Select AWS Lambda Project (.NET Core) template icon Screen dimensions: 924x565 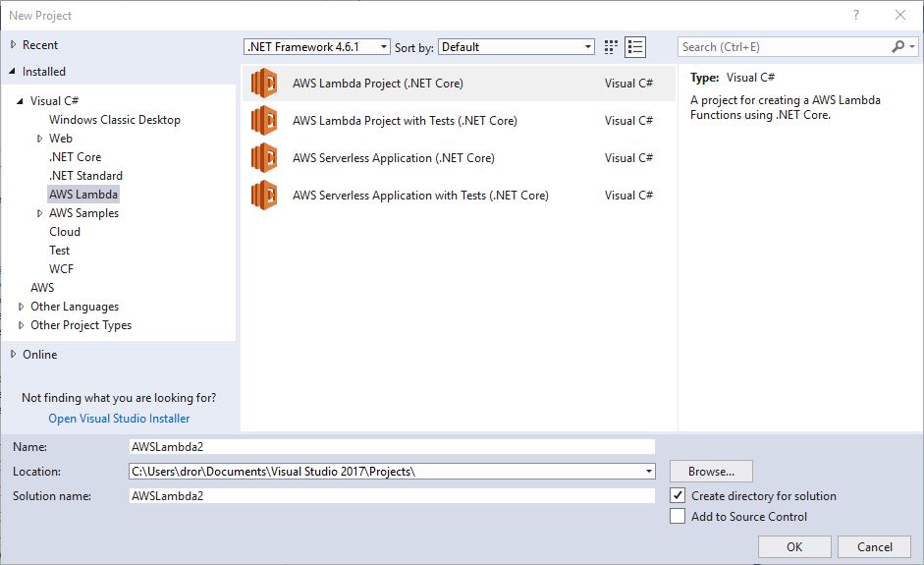tap(264, 84)
